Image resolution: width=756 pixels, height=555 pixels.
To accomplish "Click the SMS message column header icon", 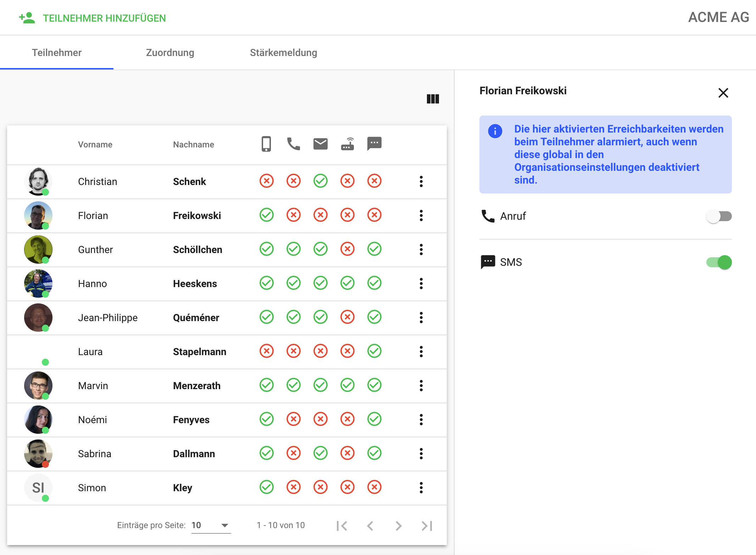I will [374, 144].
